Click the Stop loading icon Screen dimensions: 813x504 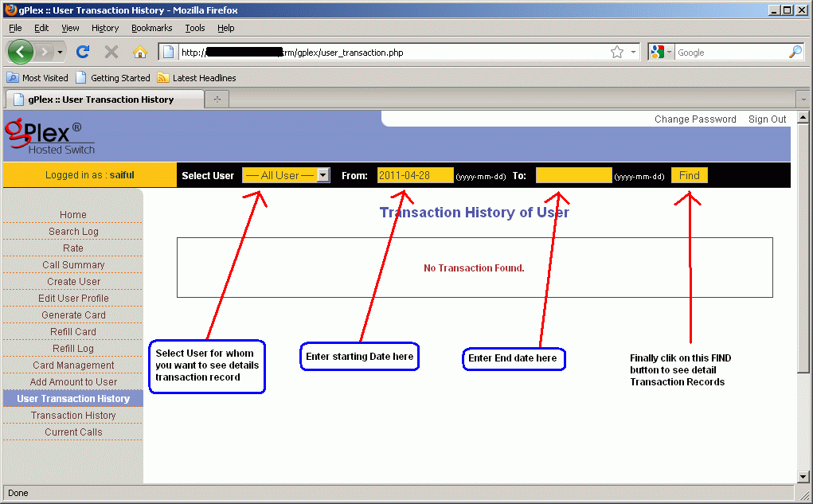tap(111, 51)
